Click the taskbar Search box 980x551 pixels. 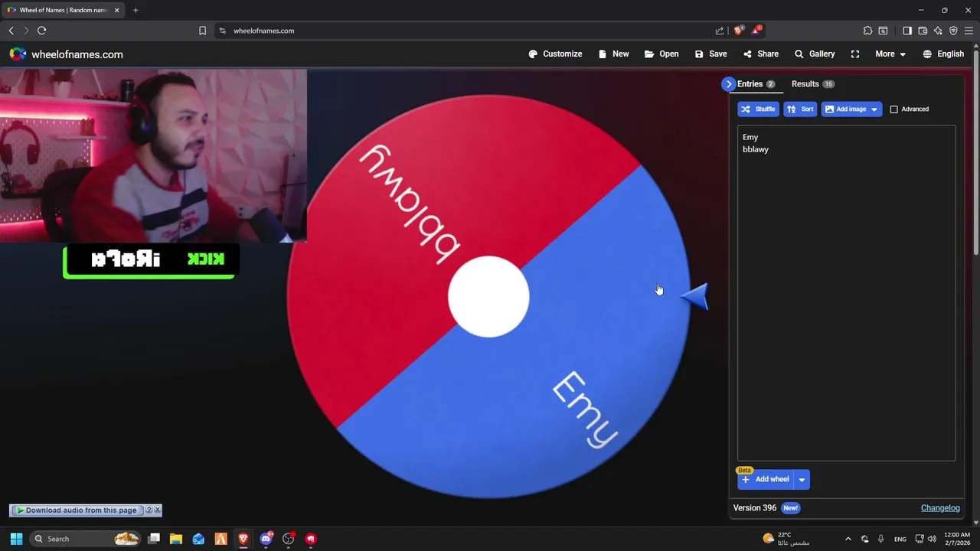pos(85,539)
